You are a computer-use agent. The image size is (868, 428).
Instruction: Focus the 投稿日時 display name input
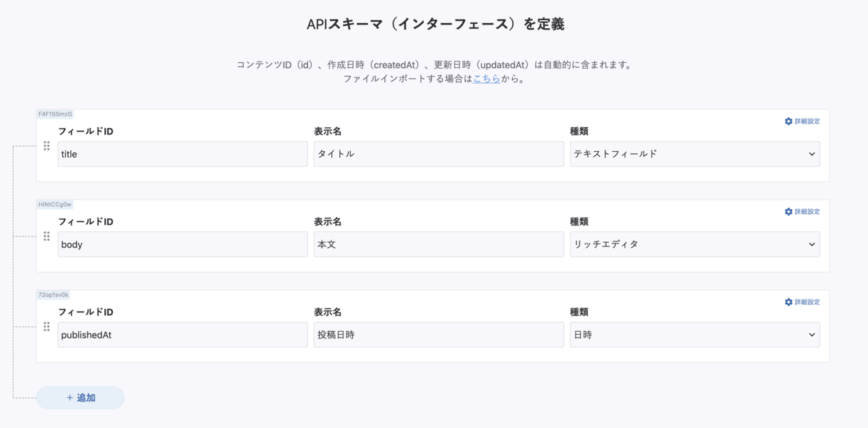(x=438, y=334)
